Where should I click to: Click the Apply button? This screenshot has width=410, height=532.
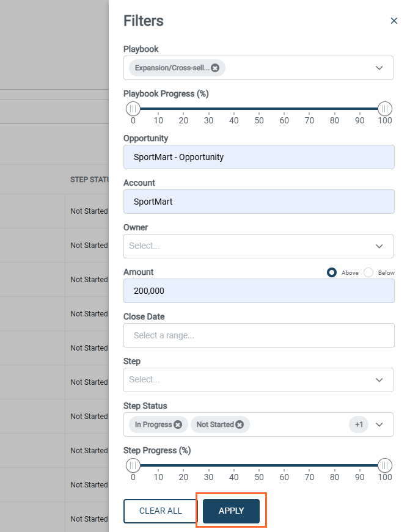231,511
